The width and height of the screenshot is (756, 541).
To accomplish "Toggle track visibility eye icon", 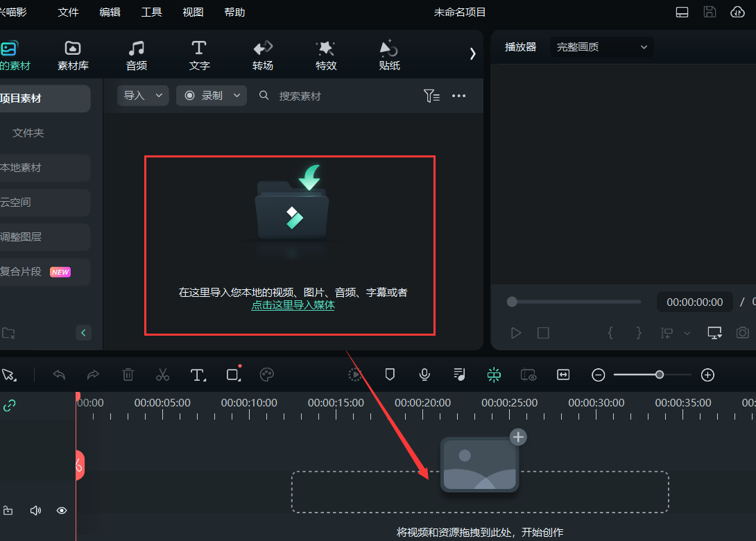I will tap(62, 510).
